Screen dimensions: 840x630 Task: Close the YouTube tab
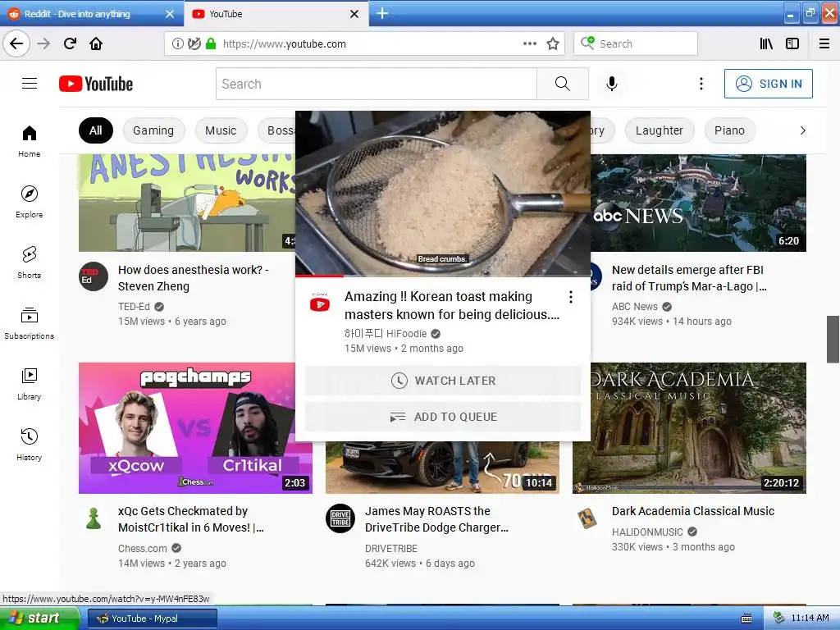pyautogui.click(x=354, y=14)
